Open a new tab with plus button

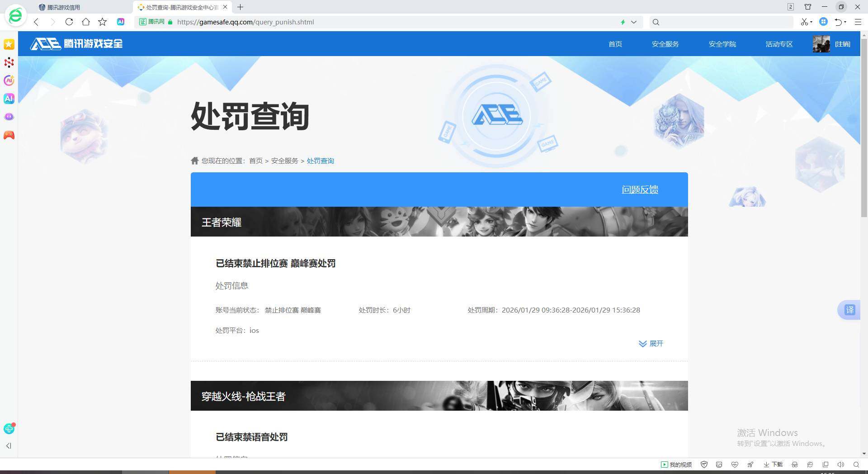[x=241, y=7]
